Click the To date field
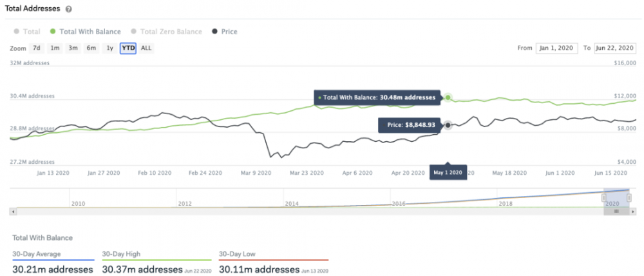This screenshot has height=276, width=644. 614,48
